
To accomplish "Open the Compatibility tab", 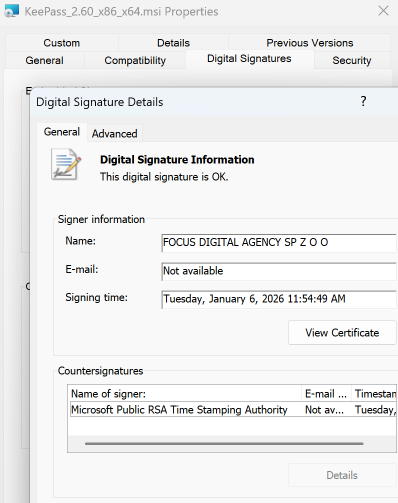I will (135, 60).
